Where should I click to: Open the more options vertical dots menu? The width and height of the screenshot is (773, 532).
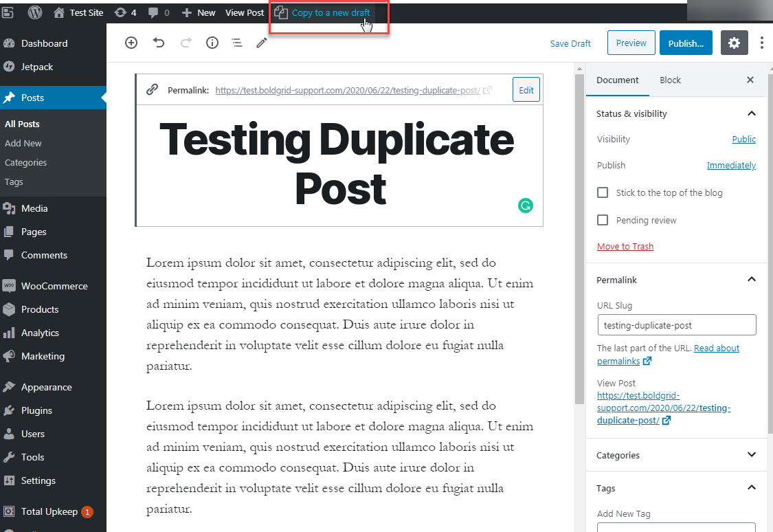762,43
